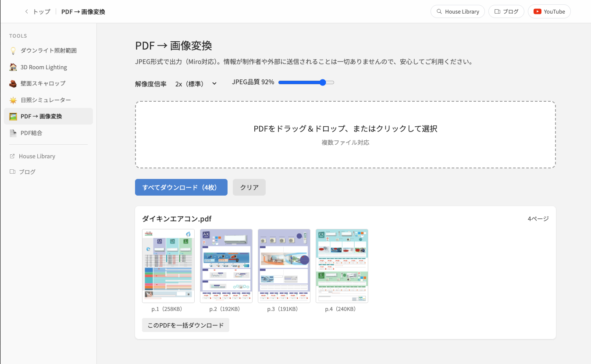
Task: Click the クリア button
Action: click(249, 187)
